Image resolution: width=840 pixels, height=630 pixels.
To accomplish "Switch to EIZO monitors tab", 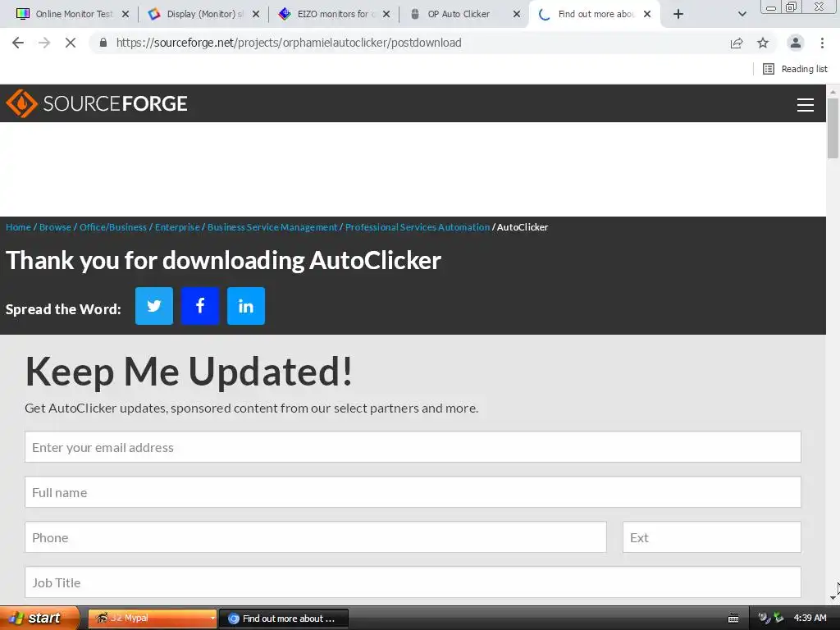I will pos(333,15).
